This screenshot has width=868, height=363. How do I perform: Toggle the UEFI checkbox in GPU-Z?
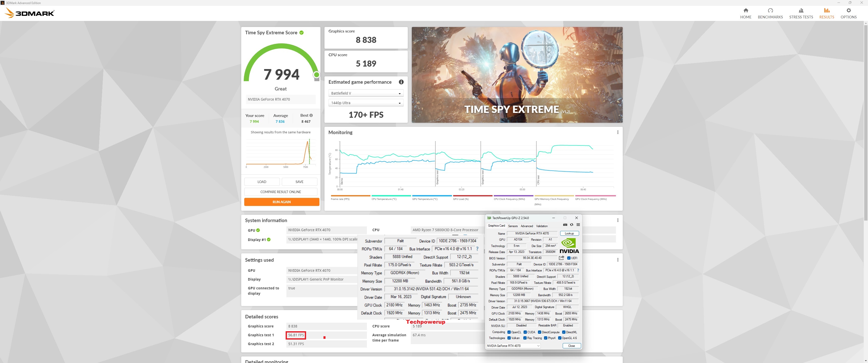point(569,258)
